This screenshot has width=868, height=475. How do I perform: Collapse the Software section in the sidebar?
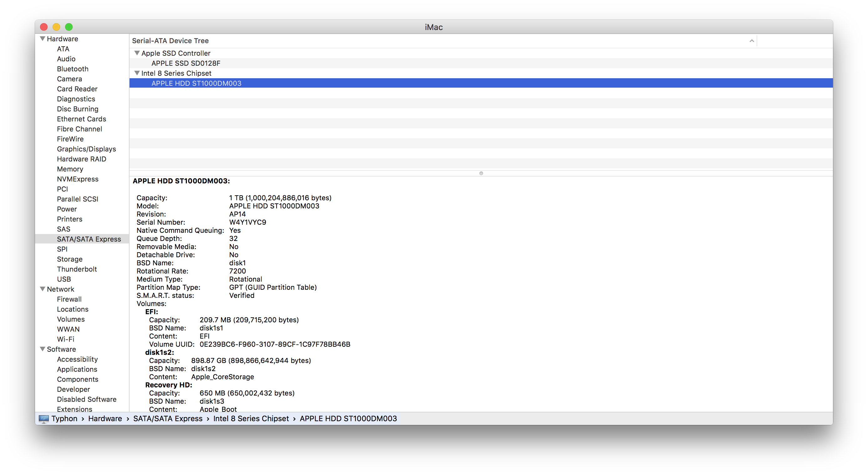[42, 349]
